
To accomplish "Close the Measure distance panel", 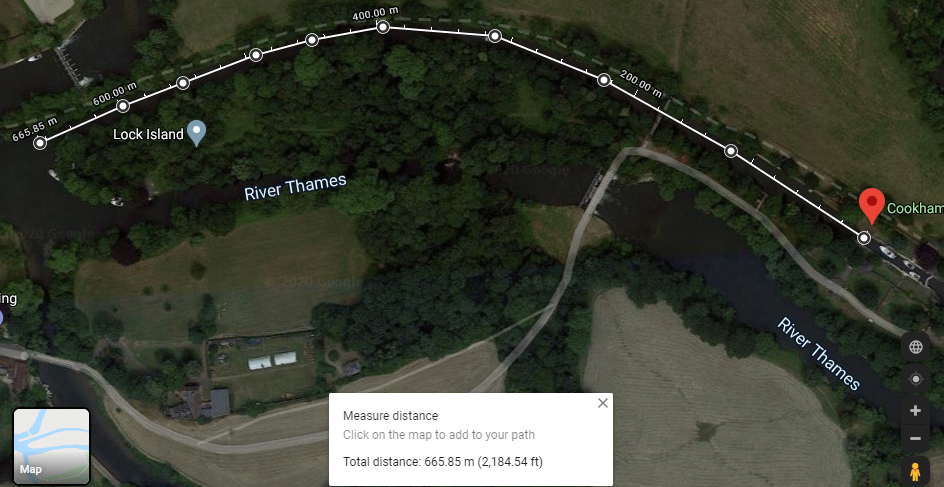I will (x=603, y=403).
